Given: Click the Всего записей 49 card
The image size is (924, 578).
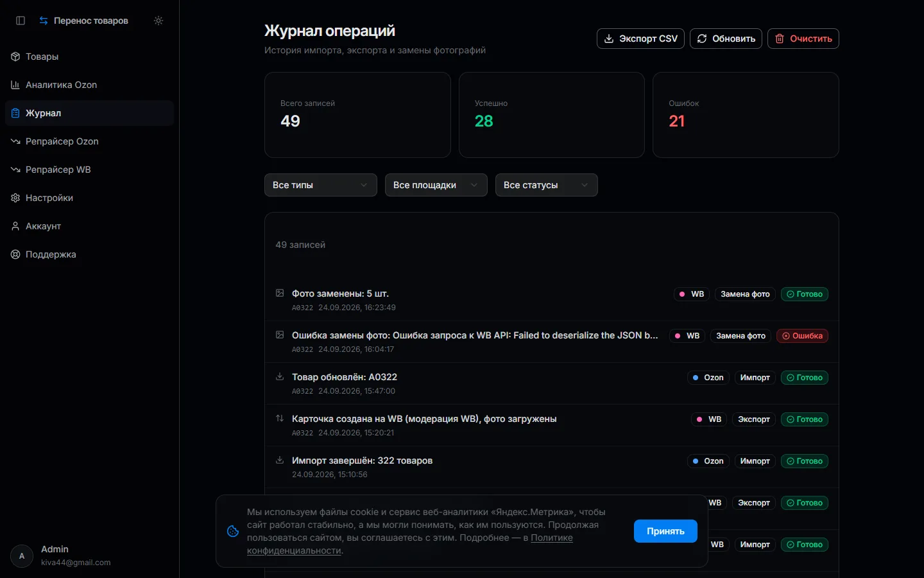Looking at the screenshot, I should click(x=357, y=115).
